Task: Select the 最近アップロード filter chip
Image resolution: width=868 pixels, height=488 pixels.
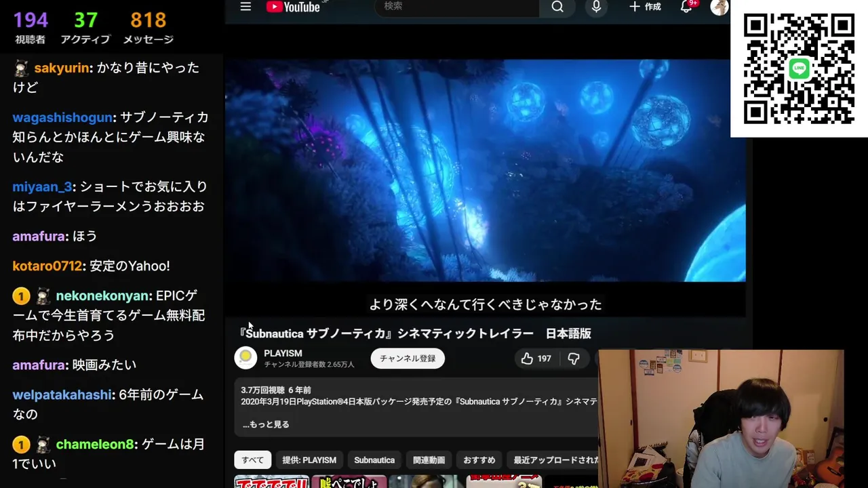Action: tap(553, 460)
